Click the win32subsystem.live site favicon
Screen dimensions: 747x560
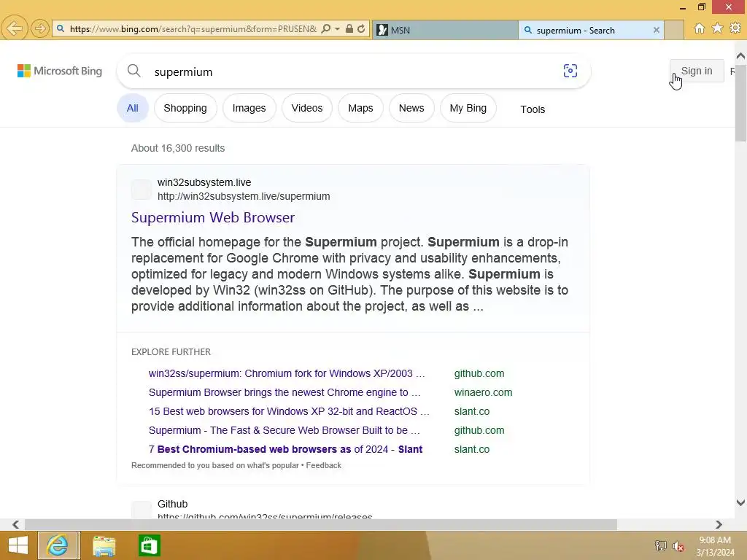point(142,190)
